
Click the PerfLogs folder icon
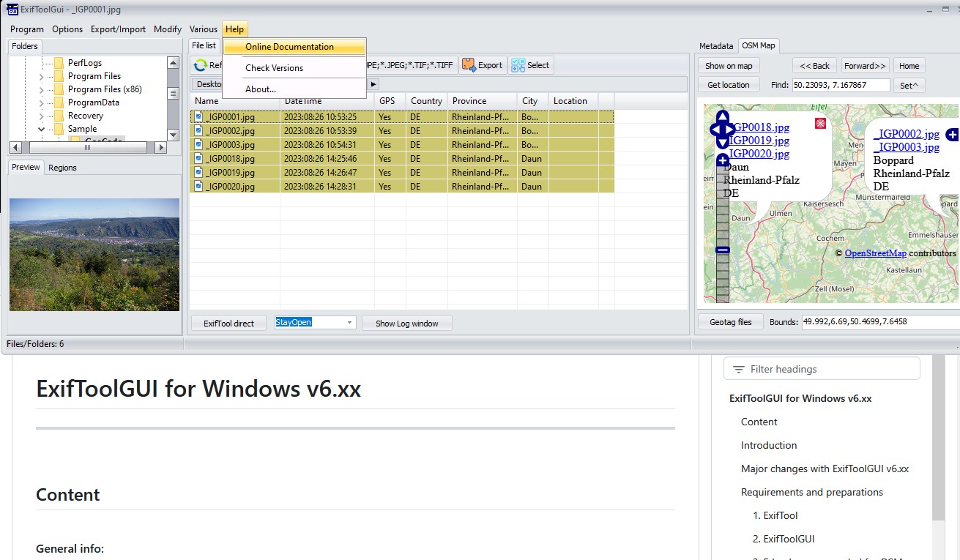coord(59,63)
